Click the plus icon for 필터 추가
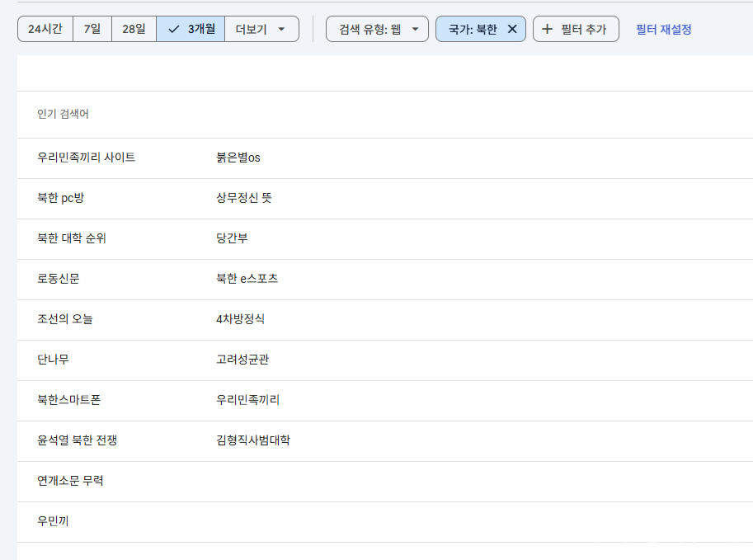753x560 pixels. 547,29
